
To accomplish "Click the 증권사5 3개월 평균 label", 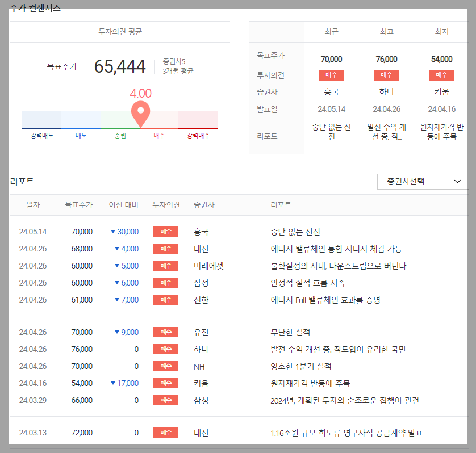I will [178, 66].
